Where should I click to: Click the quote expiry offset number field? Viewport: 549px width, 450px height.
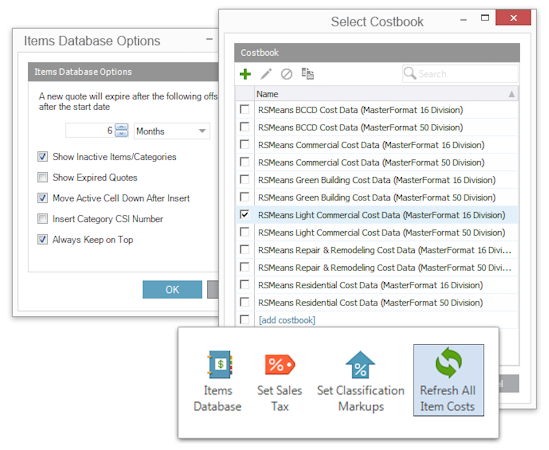90,131
